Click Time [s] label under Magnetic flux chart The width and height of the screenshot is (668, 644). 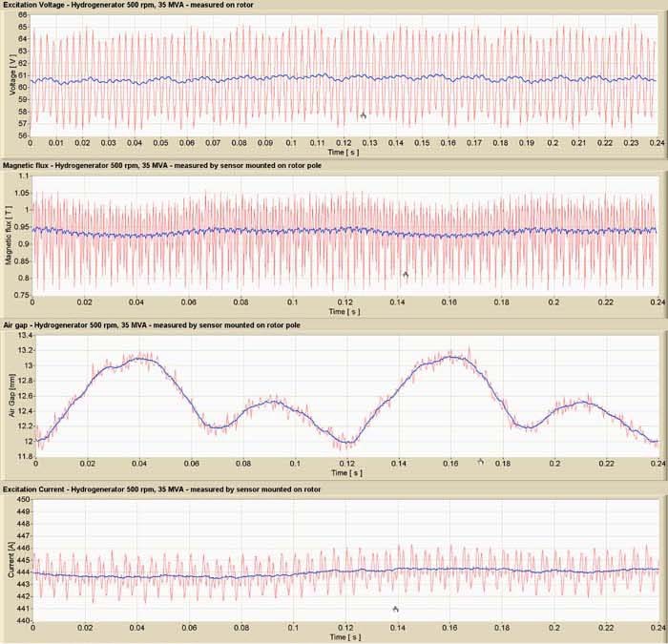click(x=344, y=312)
